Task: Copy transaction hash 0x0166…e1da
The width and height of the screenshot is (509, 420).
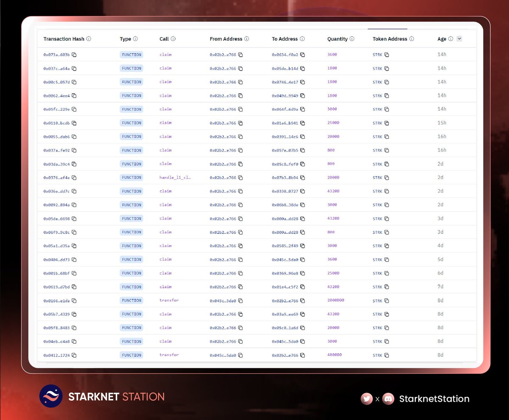Action: pos(74,301)
